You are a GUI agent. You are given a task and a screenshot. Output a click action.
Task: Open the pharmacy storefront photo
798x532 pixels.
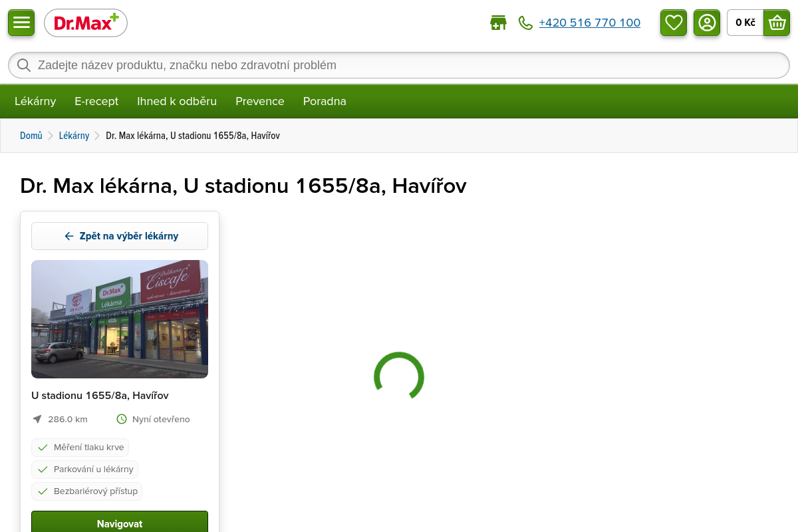[120, 319]
